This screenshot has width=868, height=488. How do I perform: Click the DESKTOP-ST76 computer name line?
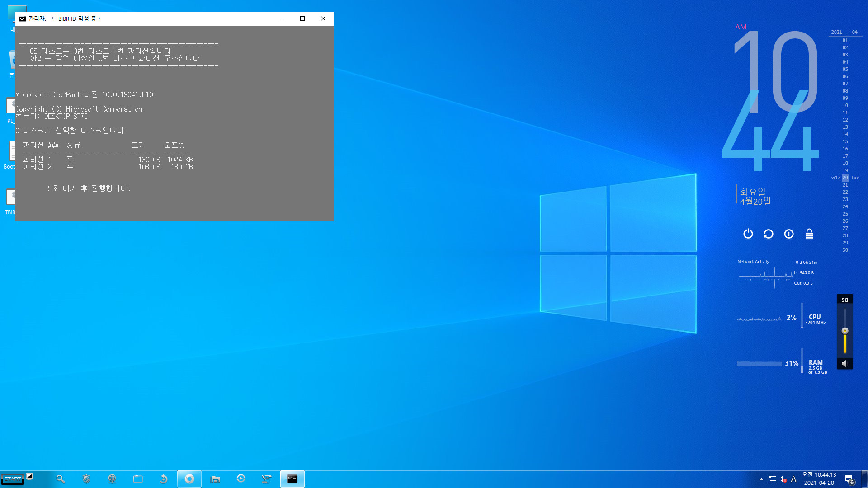click(52, 116)
